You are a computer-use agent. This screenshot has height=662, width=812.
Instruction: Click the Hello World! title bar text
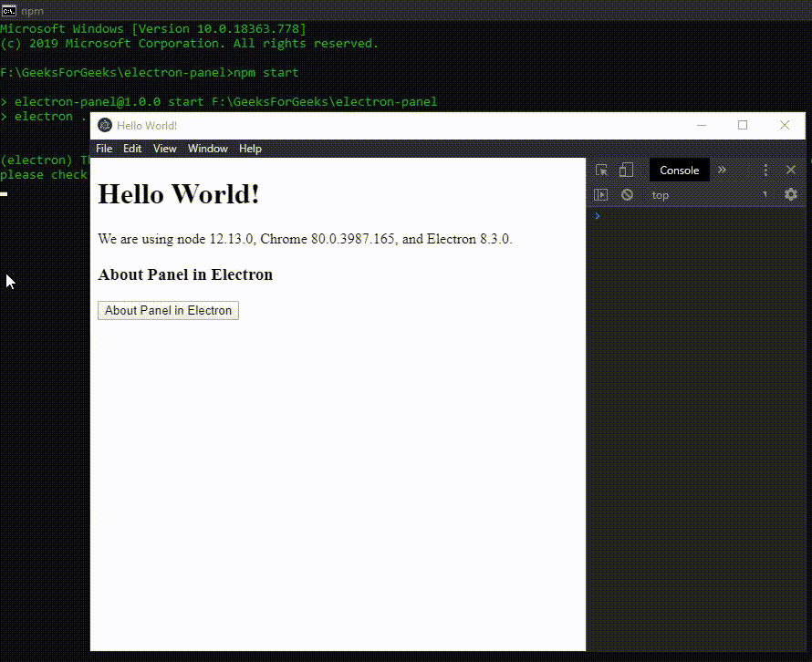coord(147,126)
